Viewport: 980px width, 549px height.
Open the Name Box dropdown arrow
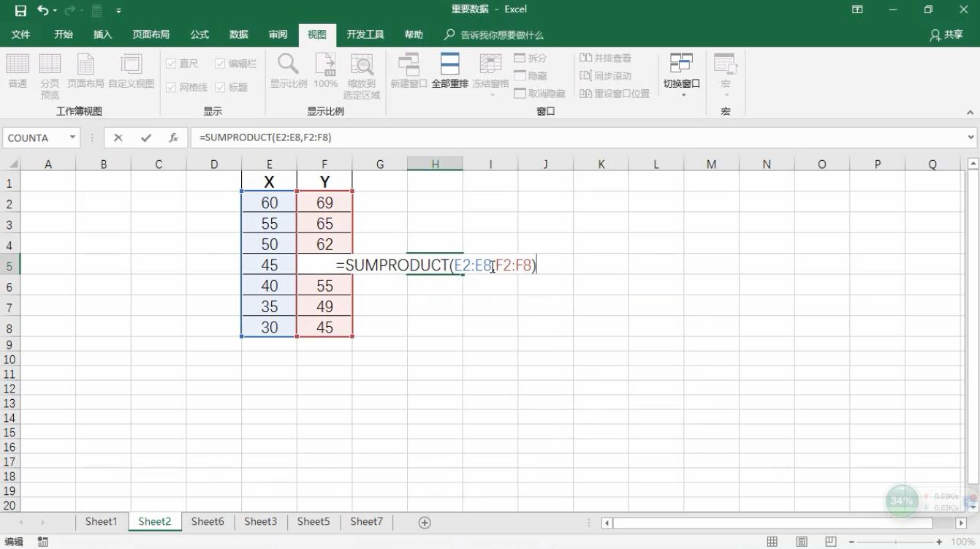pos(72,137)
